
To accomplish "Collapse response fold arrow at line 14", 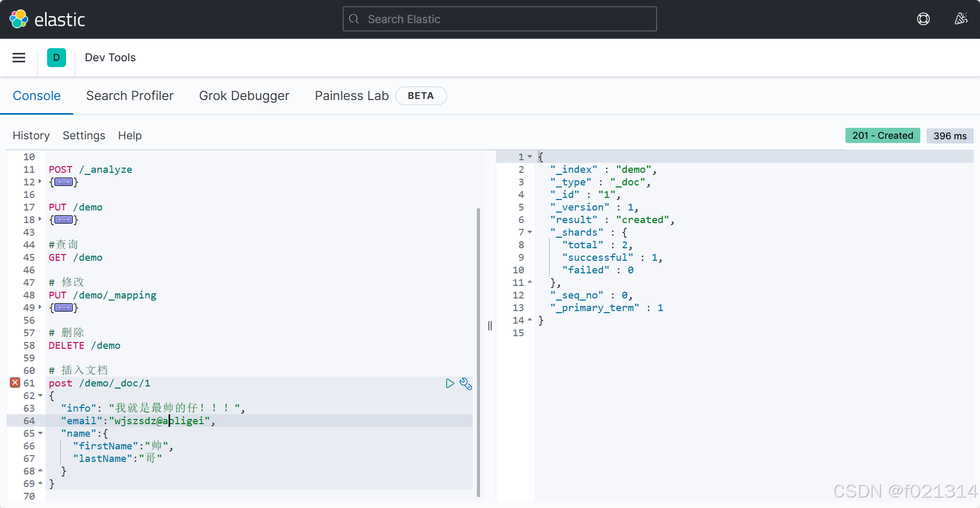I will [x=530, y=320].
